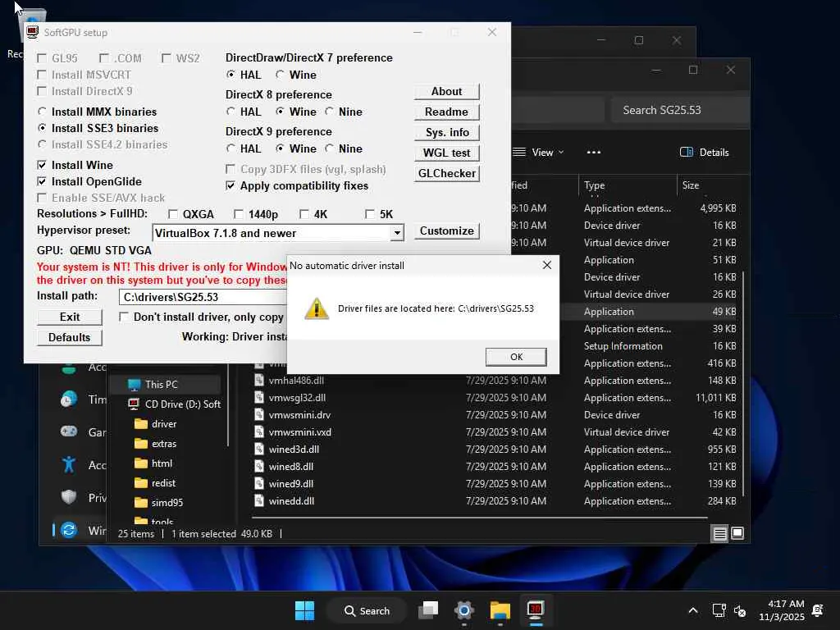
Task: Switch Explorer to large thumbnails view icon
Action: (737, 533)
